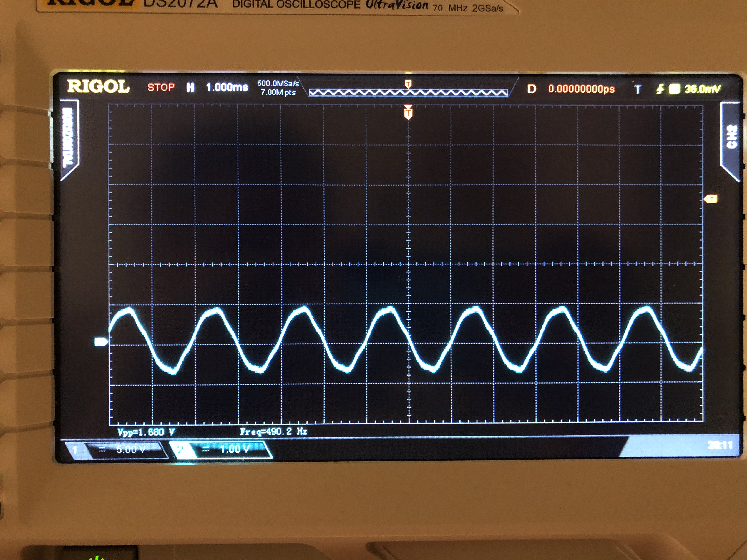The height and width of the screenshot is (560, 747).
Task: Select the H horizontal timebase label
Action: pos(190,88)
